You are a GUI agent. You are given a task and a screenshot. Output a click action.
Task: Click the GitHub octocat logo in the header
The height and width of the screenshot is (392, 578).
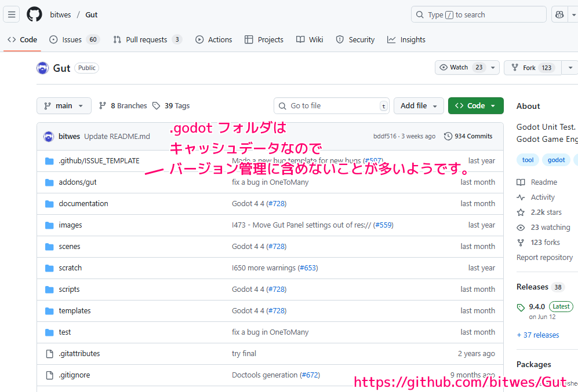tap(34, 14)
